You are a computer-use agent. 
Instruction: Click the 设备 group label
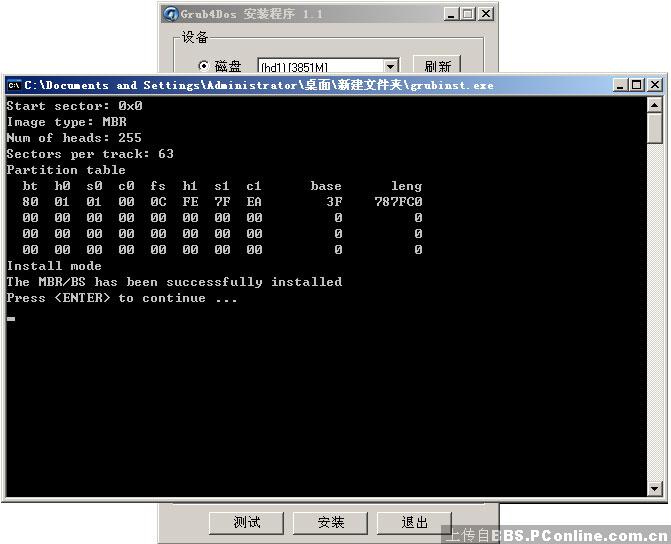[x=195, y=37]
